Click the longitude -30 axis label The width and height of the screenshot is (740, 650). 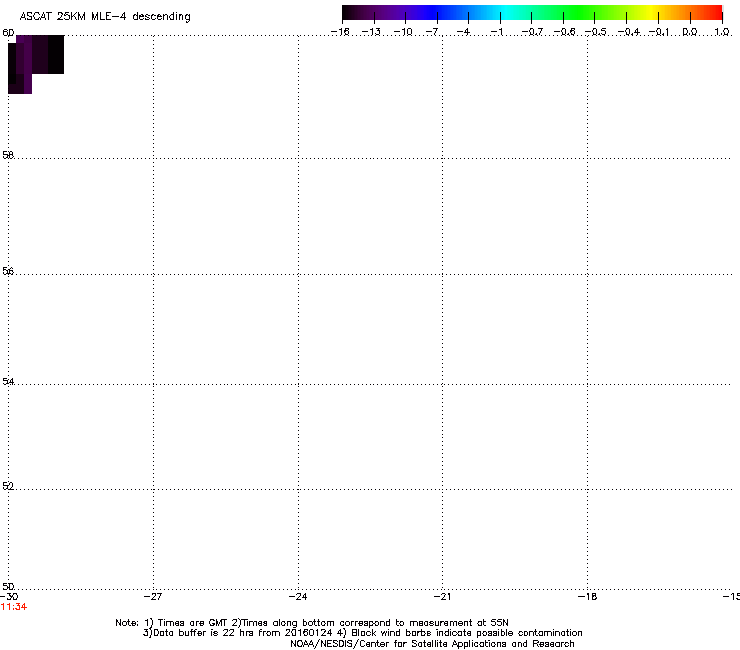pyautogui.click(x=9, y=597)
